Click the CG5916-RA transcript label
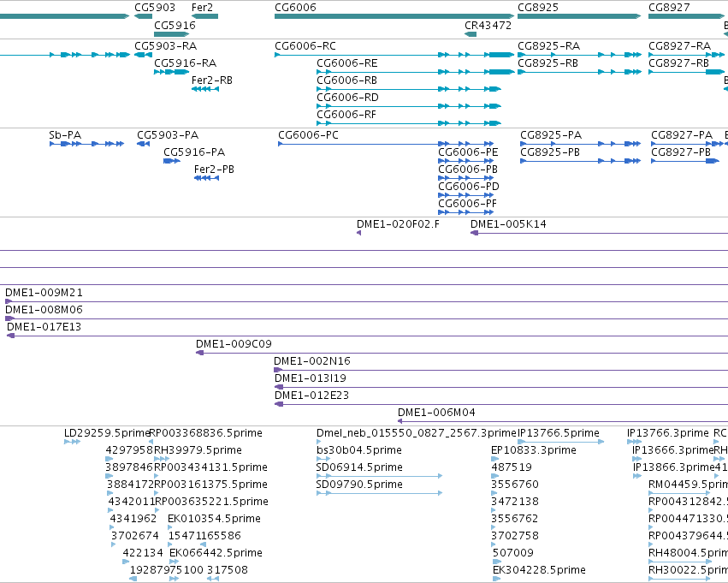Viewport: 728px width, 583px height. click(x=185, y=63)
